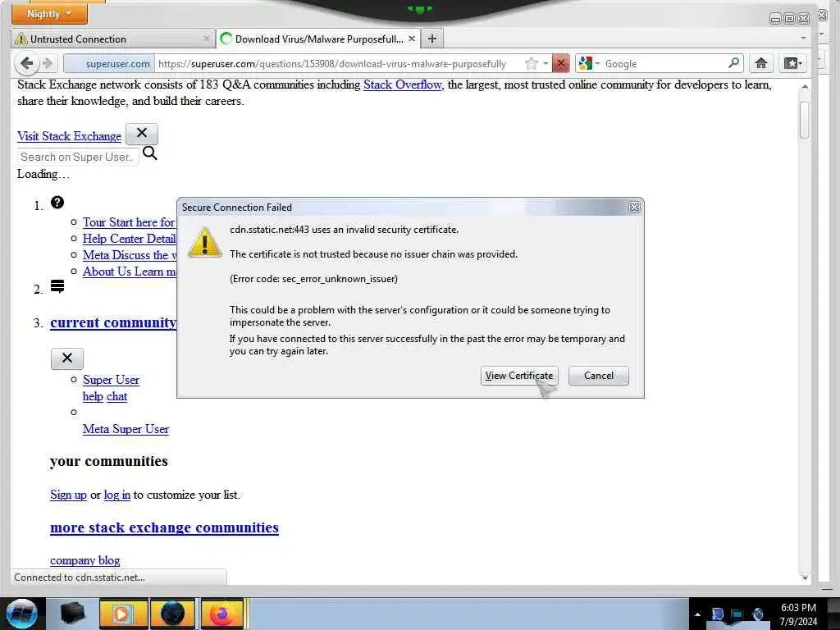
Task: Switch to Untrusted Connection tab
Action: point(112,39)
